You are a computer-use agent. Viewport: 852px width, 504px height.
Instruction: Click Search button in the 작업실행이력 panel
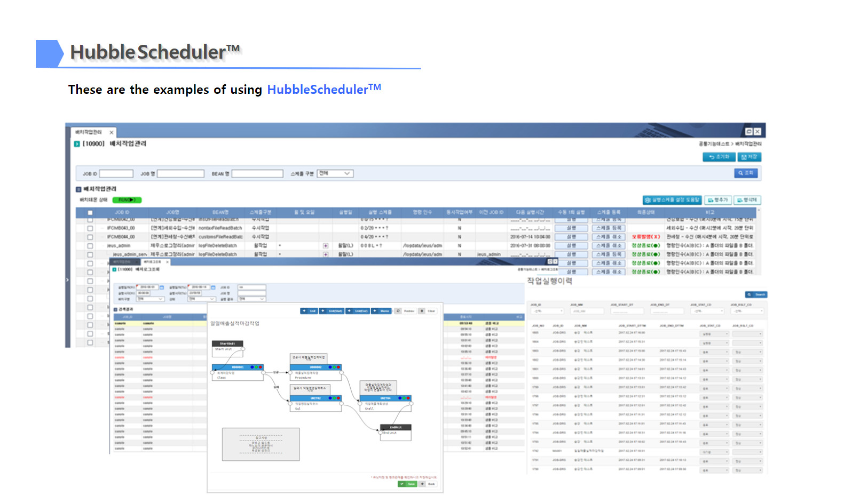756,294
